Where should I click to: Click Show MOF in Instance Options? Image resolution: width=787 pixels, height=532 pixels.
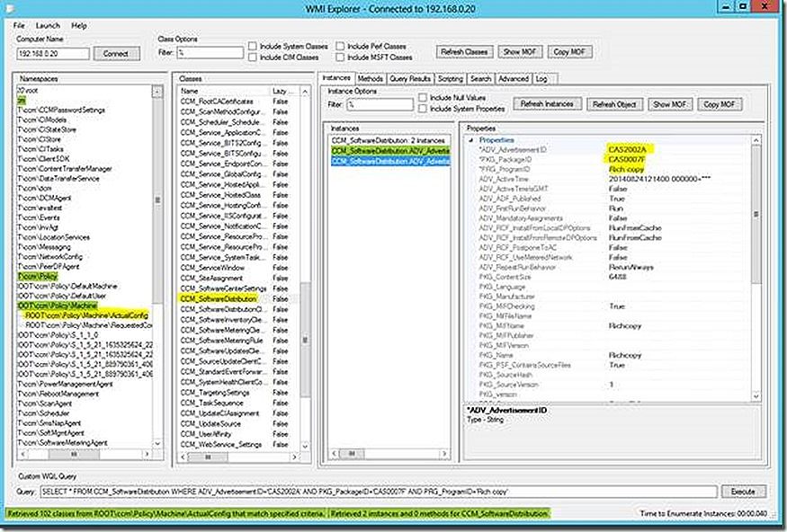pyautogui.click(x=670, y=104)
